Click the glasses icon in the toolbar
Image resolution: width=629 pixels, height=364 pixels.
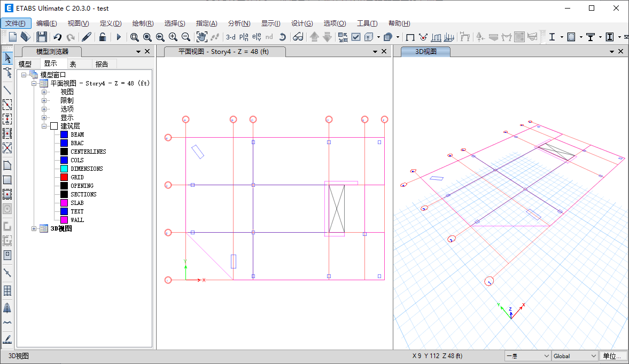298,37
